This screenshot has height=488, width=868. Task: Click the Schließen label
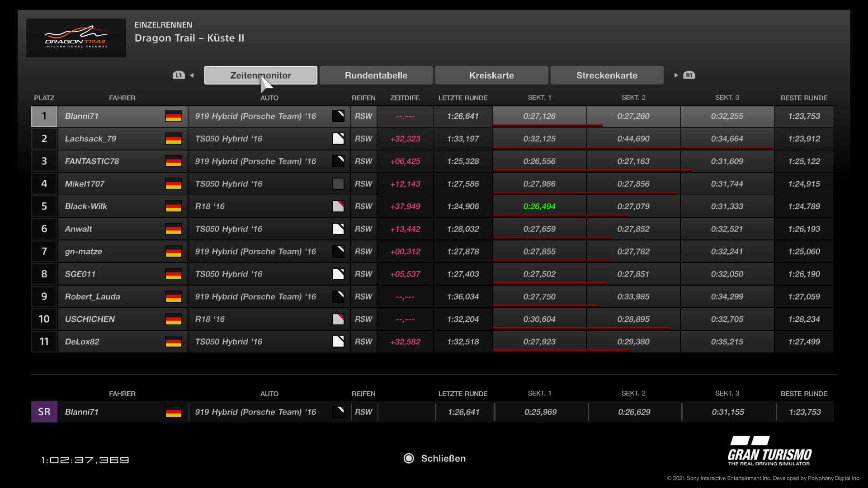443,458
